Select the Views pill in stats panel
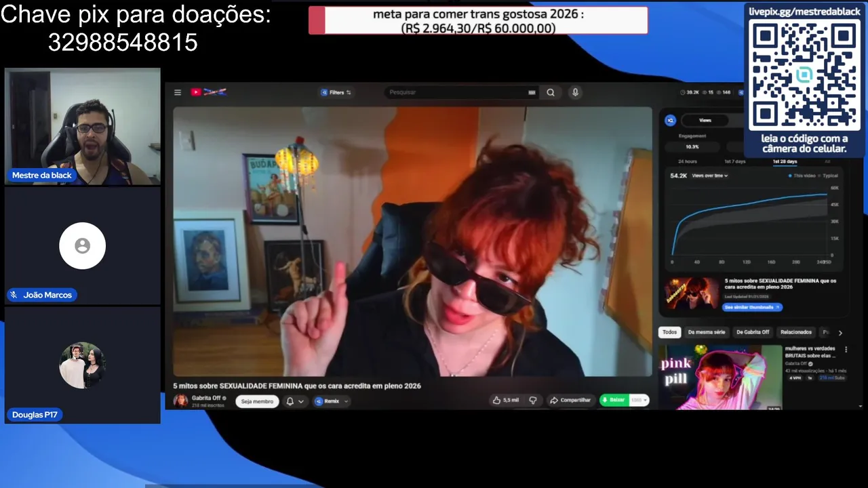Viewport: 868px width, 488px height. (x=705, y=120)
